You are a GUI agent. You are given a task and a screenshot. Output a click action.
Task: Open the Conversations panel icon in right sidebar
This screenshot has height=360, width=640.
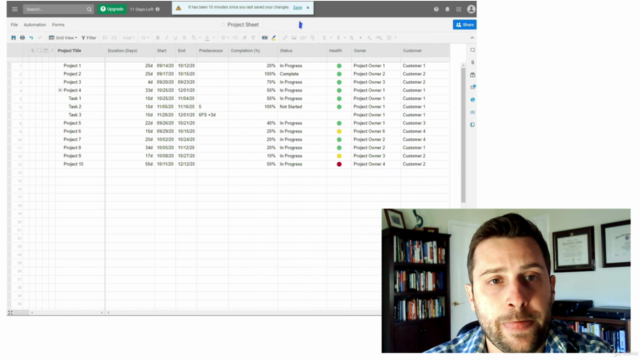(473, 50)
